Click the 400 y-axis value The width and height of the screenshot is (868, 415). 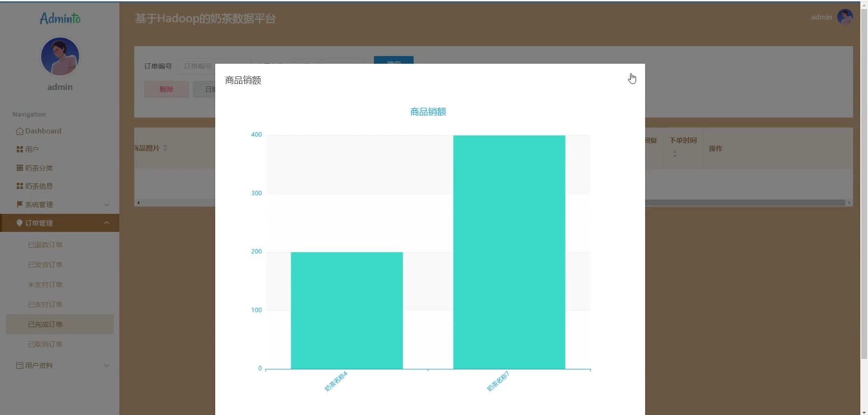coord(256,135)
